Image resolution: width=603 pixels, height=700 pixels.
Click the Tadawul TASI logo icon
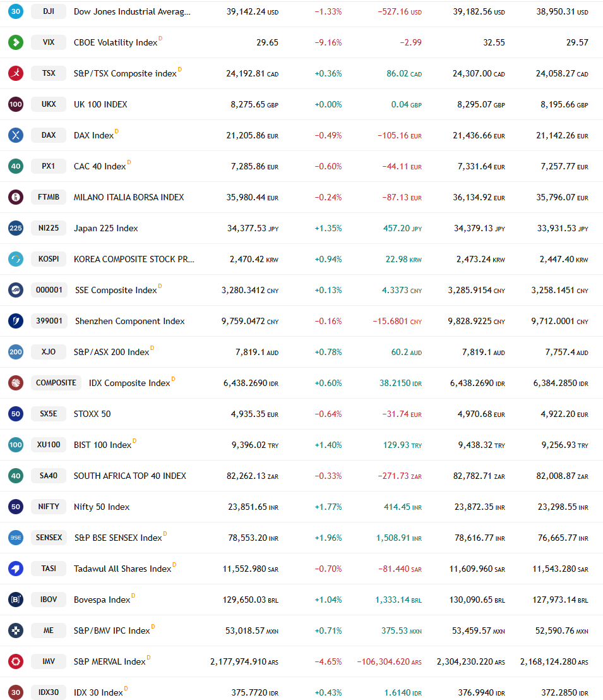pos(16,569)
